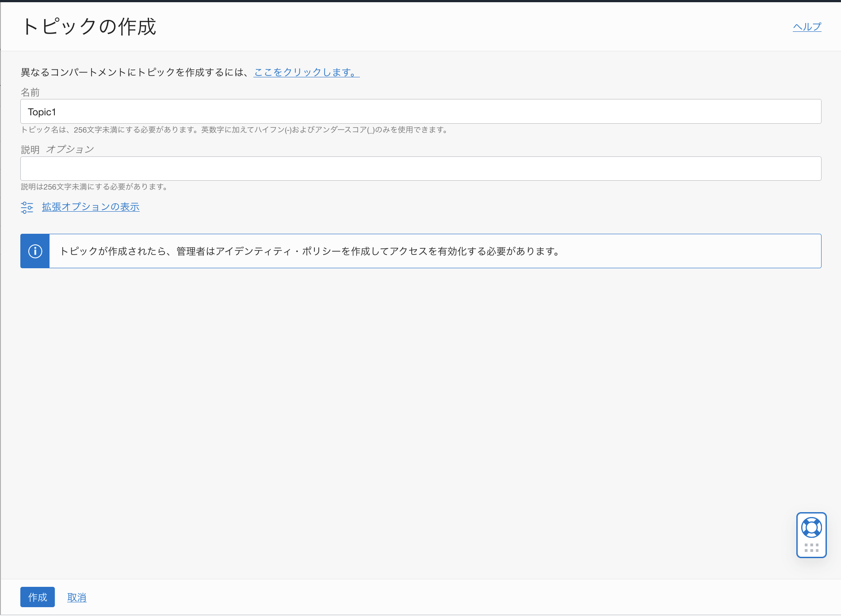Cancel topic creation via 取消
The image size is (841, 616).
click(76, 597)
